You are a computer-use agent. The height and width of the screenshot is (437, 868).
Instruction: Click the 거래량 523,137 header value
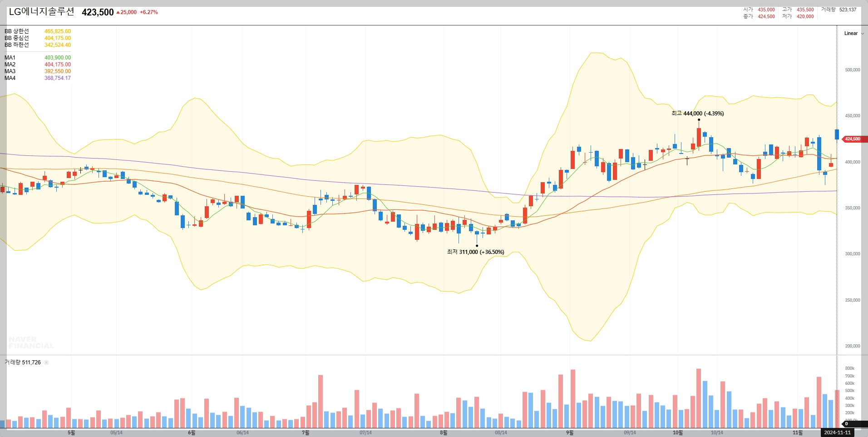[838, 10]
